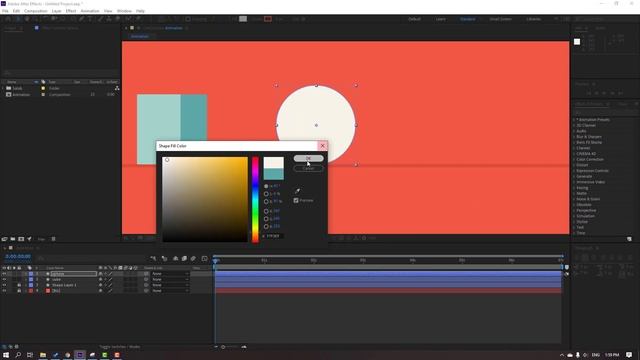Delete selected project item with trash icon
The height and width of the screenshot is (360, 640).
[53, 239]
